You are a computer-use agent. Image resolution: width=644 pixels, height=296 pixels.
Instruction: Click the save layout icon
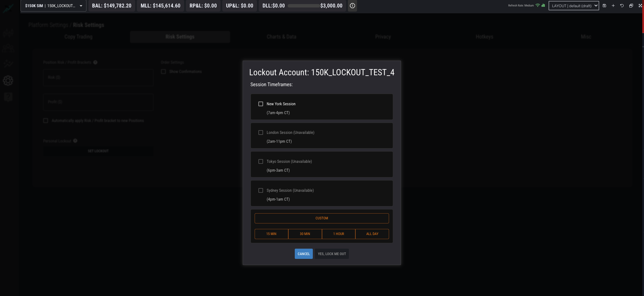click(605, 6)
